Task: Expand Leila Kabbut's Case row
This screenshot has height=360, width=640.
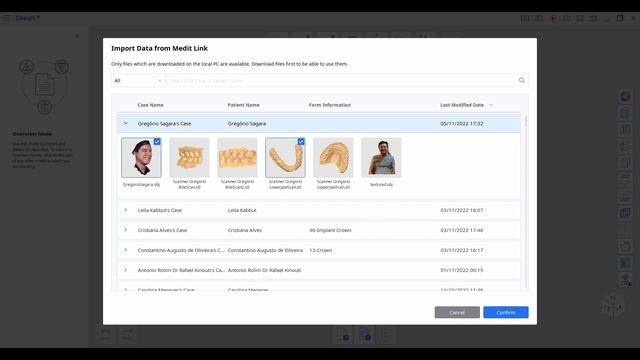Action: click(x=126, y=210)
